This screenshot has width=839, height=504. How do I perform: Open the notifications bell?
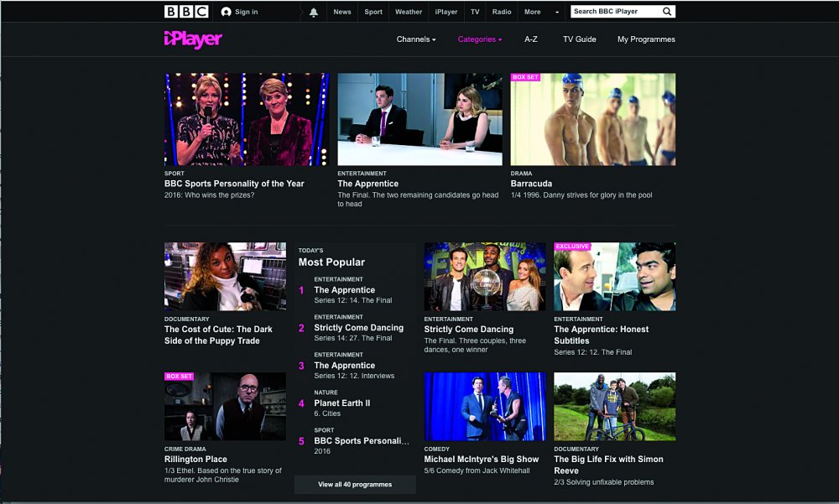[314, 12]
